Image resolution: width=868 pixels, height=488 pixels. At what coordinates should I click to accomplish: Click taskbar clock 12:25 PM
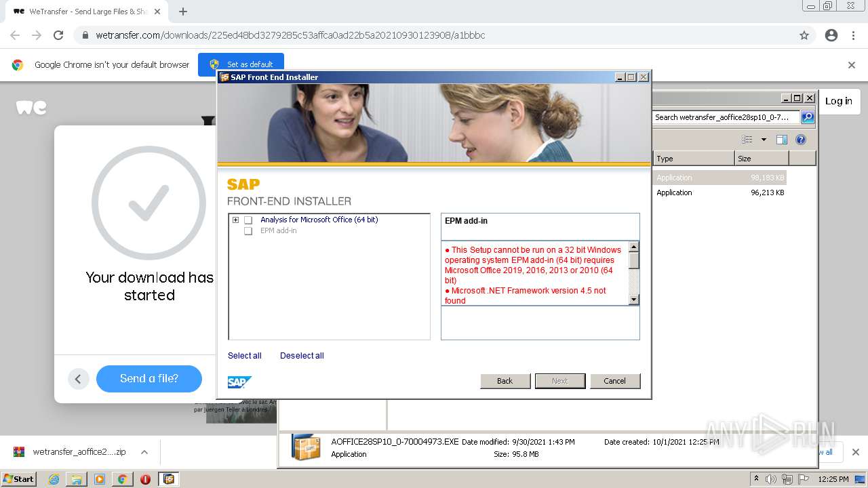[x=833, y=479]
